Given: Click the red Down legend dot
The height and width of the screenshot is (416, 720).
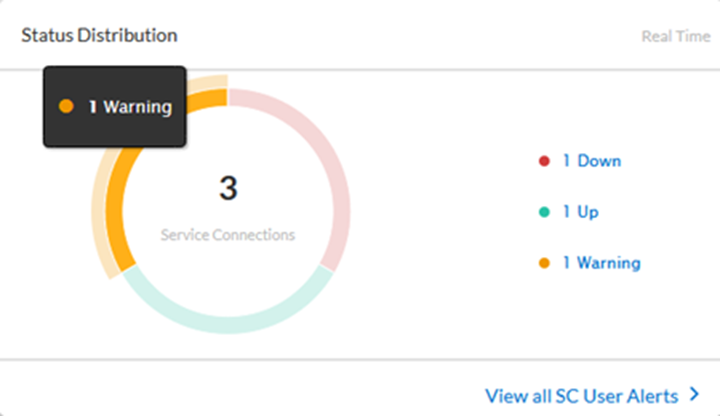Looking at the screenshot, I should click(544, 161).
